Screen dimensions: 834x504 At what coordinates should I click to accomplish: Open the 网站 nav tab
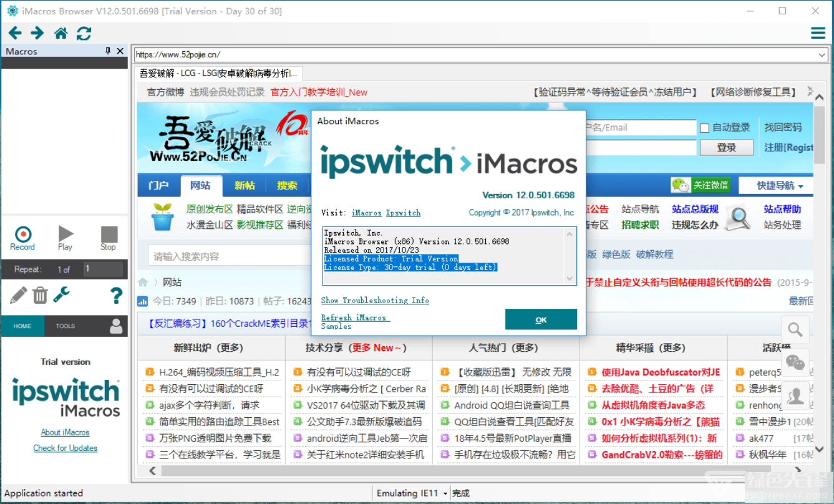(200, 185)
